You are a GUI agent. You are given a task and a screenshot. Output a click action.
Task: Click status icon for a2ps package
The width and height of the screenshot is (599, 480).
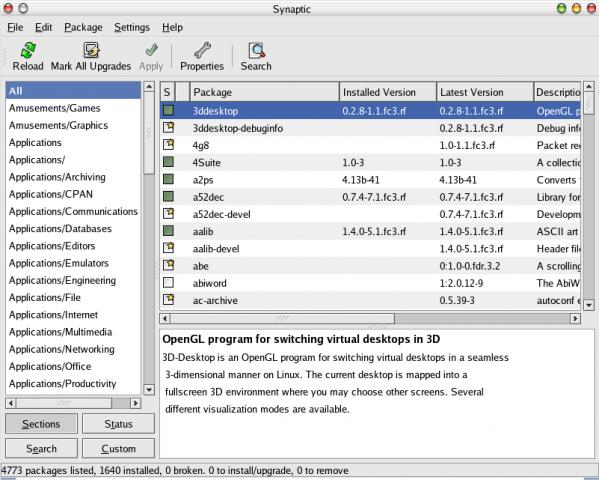coord(168,179)
